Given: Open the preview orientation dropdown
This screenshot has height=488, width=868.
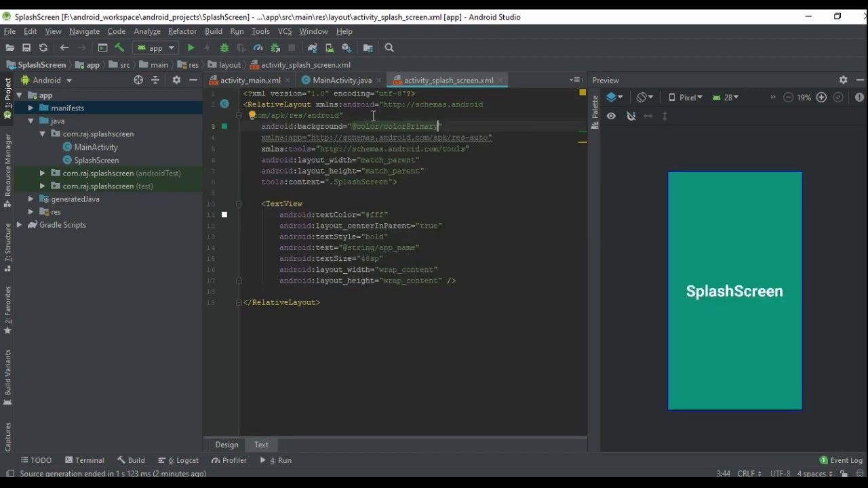Looking at the screenshot, I should click(645, 98).
